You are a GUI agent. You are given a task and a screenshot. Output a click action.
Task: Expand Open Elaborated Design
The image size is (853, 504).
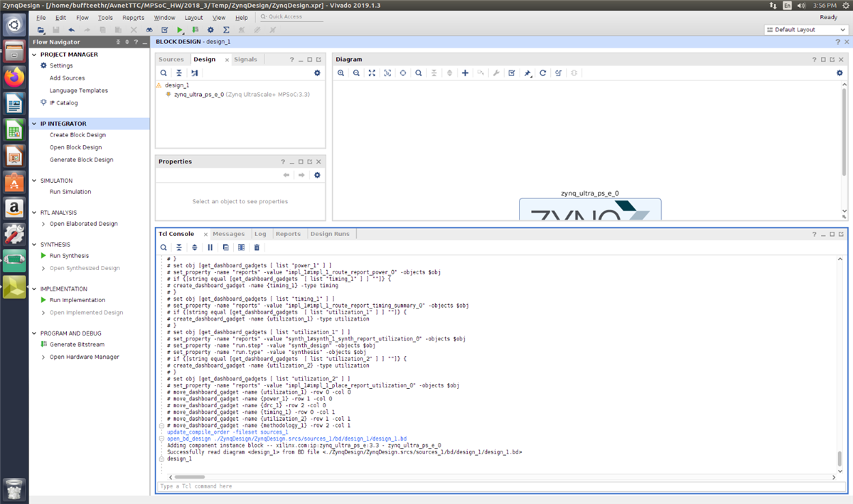[x=43, y=224]
